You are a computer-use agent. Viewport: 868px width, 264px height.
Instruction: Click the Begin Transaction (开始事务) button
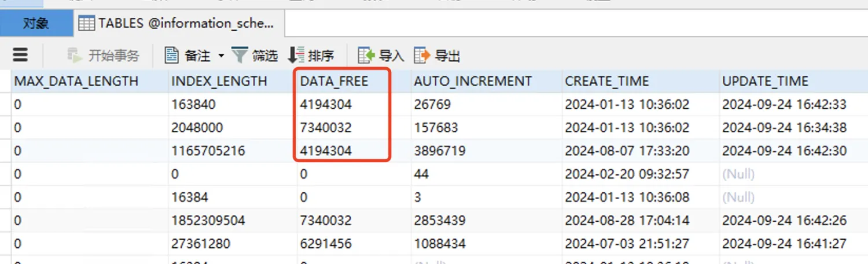(104, 56)
